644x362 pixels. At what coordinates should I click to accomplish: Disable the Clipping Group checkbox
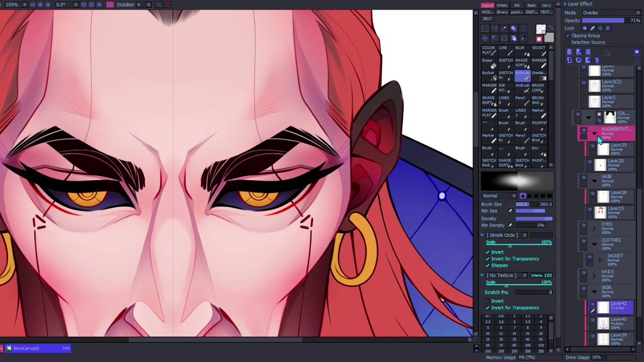pyautogui.click(x=567, y=35)
